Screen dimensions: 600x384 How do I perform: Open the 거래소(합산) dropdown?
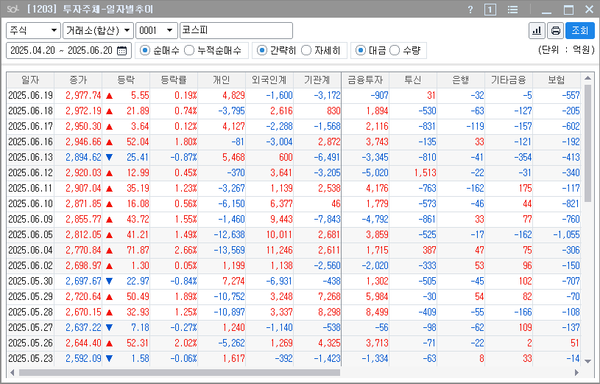[98, 31]
